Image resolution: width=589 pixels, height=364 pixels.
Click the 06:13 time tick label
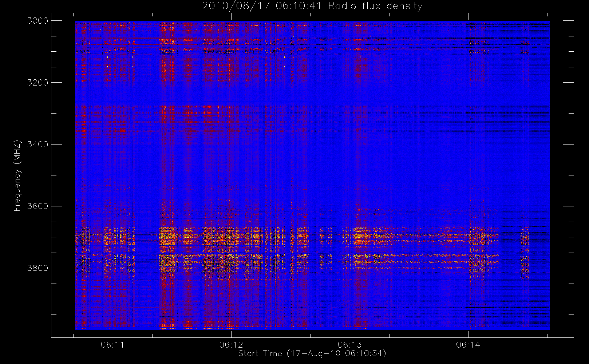(x=350, y=345)
